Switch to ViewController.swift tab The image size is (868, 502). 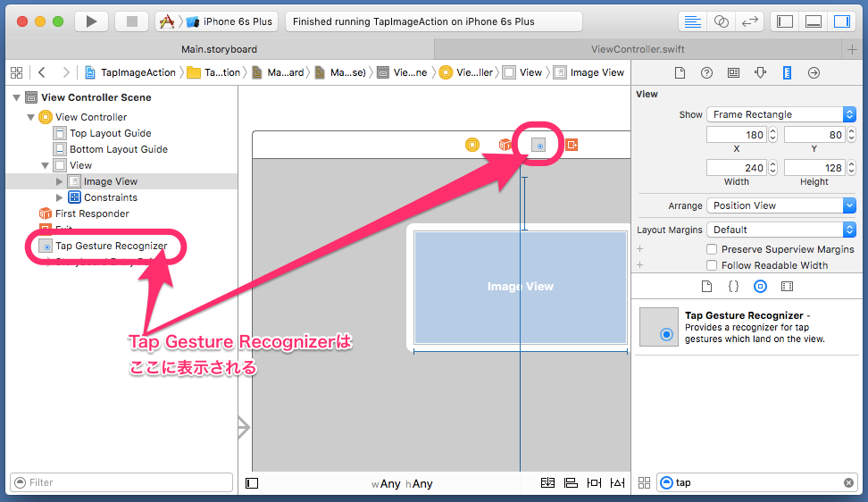click(x=638, y=49)
